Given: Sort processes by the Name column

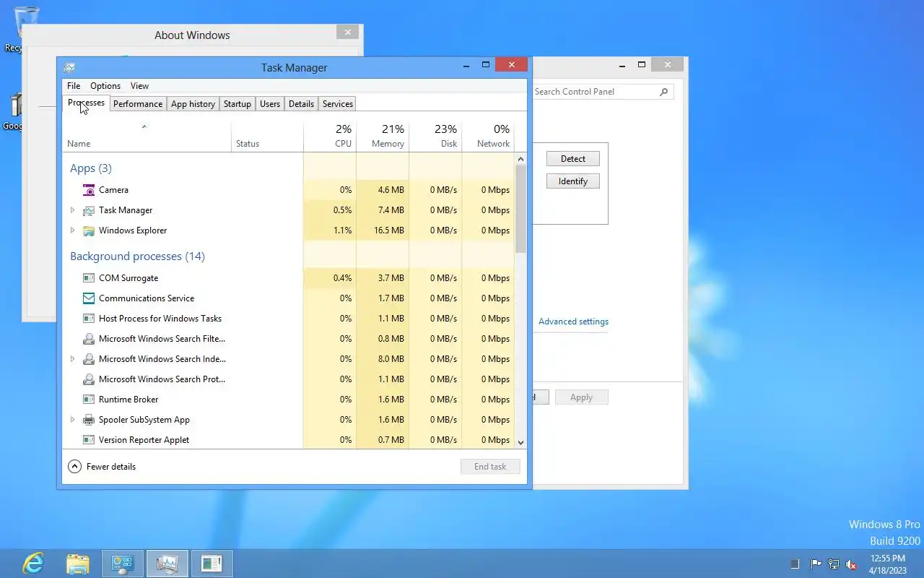Looking at the screenshot, I should [x=147, y=136].
